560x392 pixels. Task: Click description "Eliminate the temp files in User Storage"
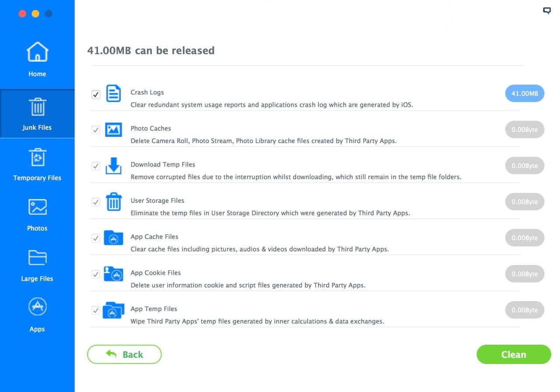(x=270, y=213)
